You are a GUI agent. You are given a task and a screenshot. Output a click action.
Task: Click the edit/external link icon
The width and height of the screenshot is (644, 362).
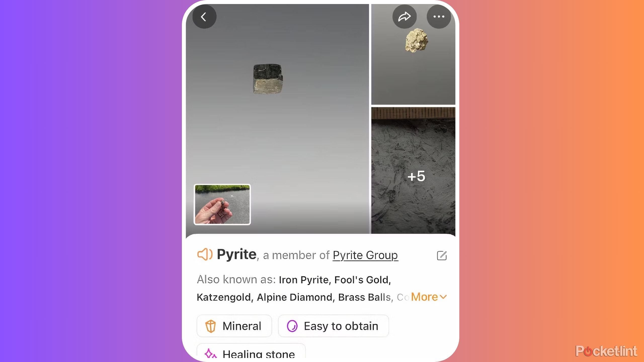[441, 255]
